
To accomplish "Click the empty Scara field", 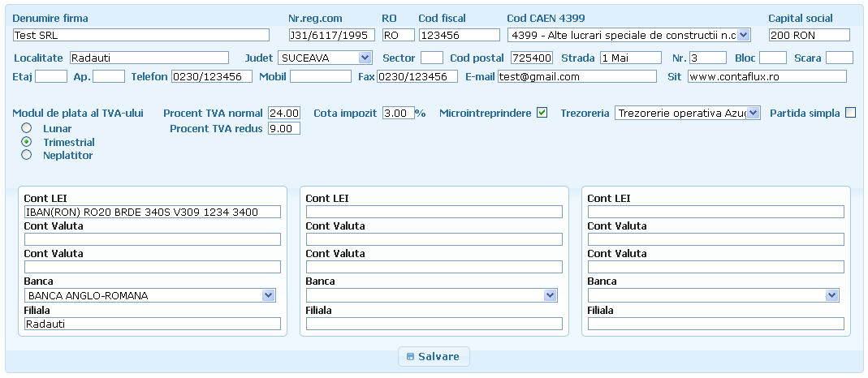I will 840,58.
